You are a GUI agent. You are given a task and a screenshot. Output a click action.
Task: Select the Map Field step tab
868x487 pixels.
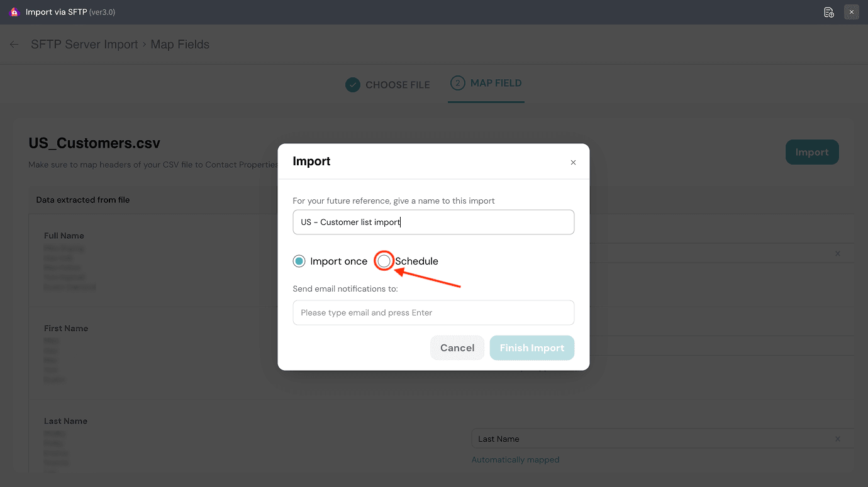486,83
